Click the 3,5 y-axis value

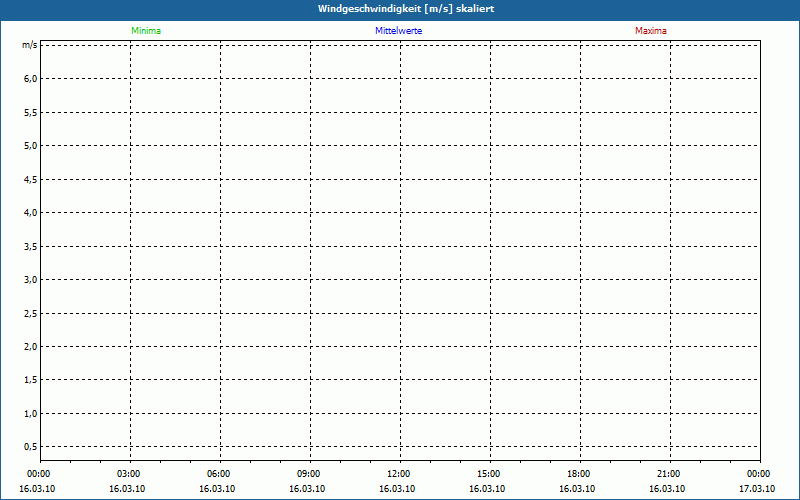(31, 246)
